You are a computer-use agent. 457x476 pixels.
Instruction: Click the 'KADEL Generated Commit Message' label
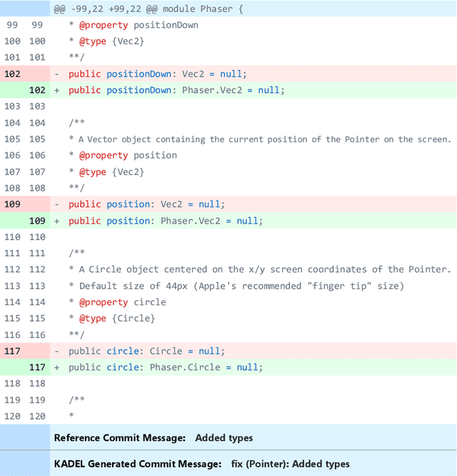click(138, 464)
